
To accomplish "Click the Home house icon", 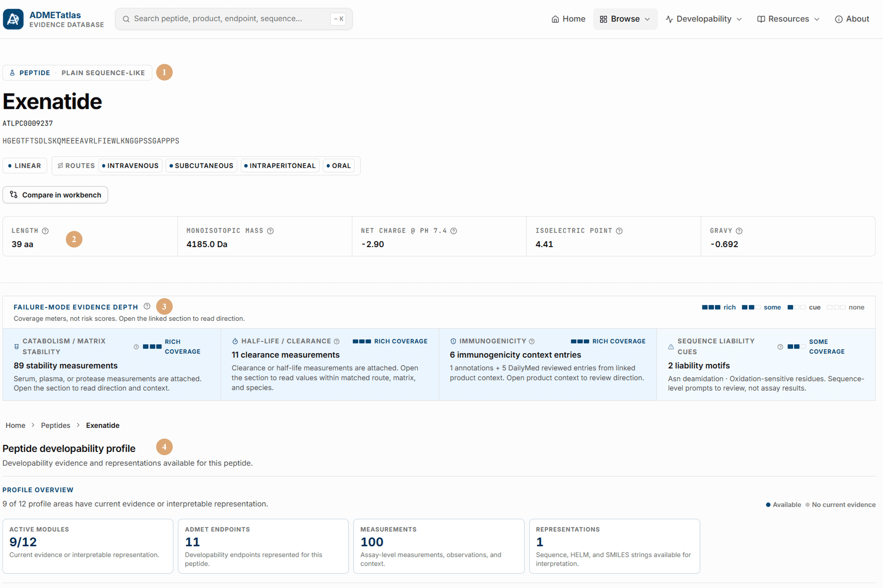I will tap(555, 19).
